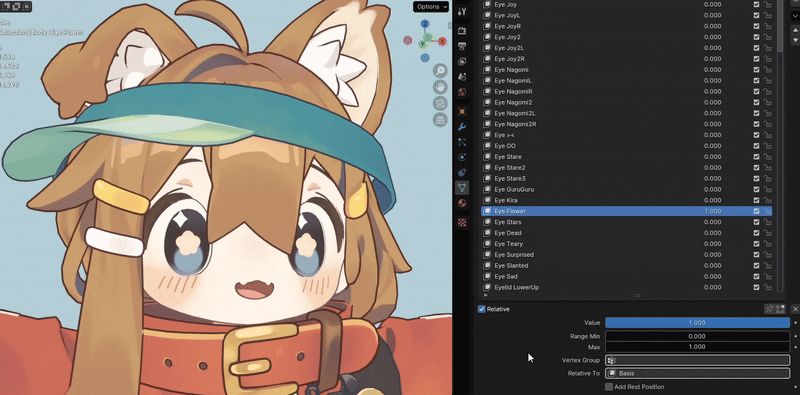
Task: Mute the Eye Flower shape key
Action: coord(756,211)
